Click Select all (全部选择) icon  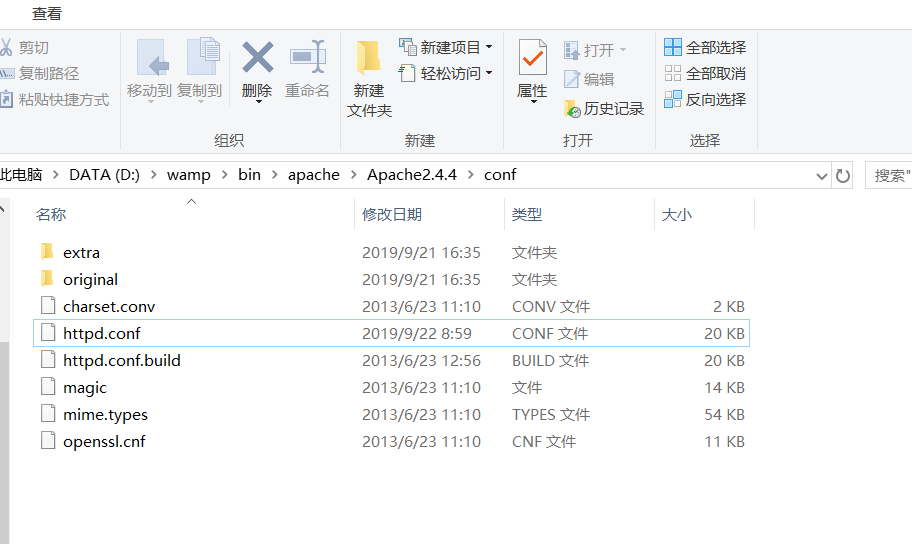point(673,47)
